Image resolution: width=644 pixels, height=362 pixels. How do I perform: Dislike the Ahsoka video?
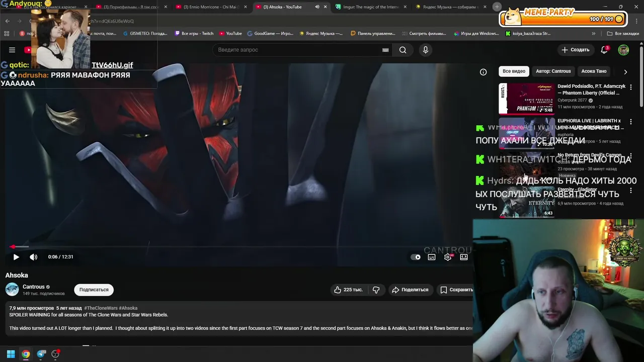[x=376, y=290]
